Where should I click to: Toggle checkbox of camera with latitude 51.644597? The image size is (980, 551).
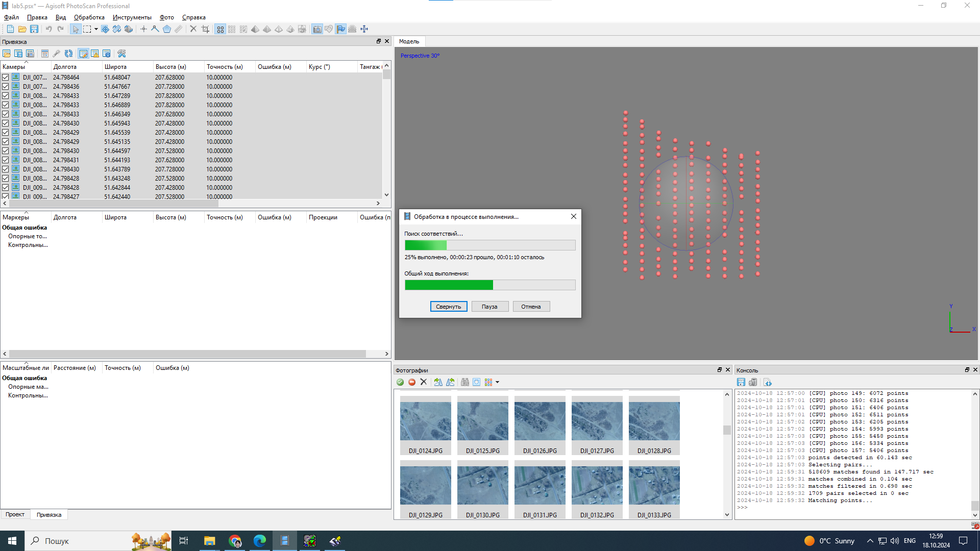tap(6, 151)
